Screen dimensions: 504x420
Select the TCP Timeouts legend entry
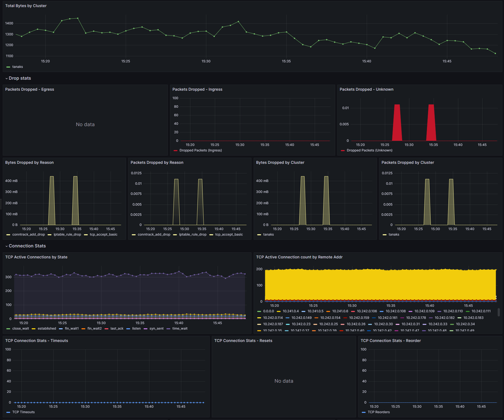[x=24, y=412]
